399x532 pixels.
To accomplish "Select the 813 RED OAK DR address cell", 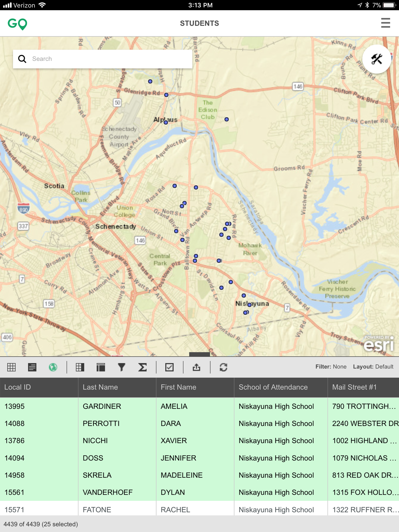I will pos(363,475).
